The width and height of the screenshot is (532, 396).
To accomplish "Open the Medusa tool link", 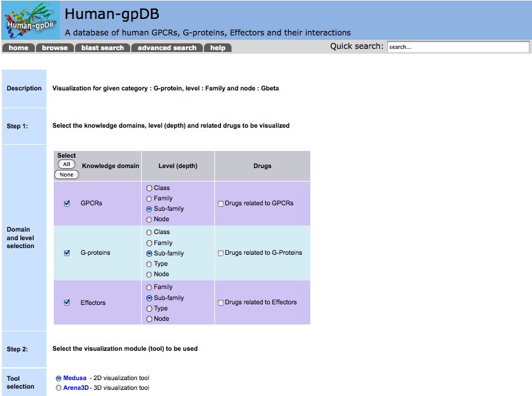I will pyautogui.click(x=75, y=378).
